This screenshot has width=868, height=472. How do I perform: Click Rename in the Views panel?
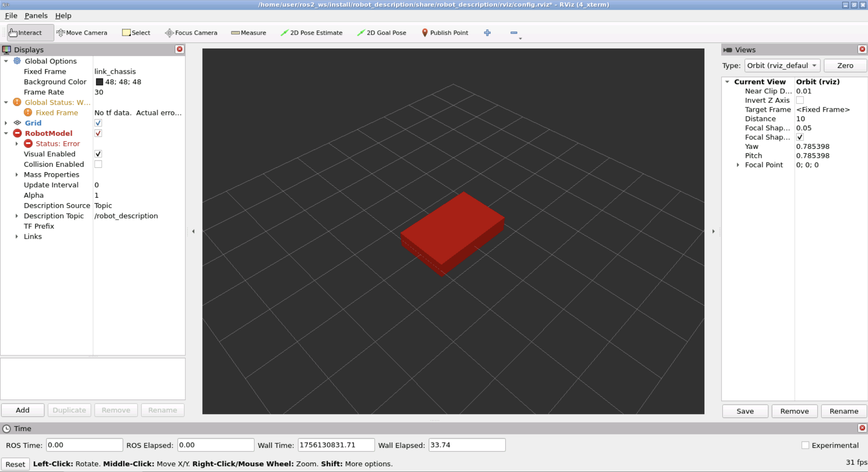pyautogui.click(x=844, y=411)
